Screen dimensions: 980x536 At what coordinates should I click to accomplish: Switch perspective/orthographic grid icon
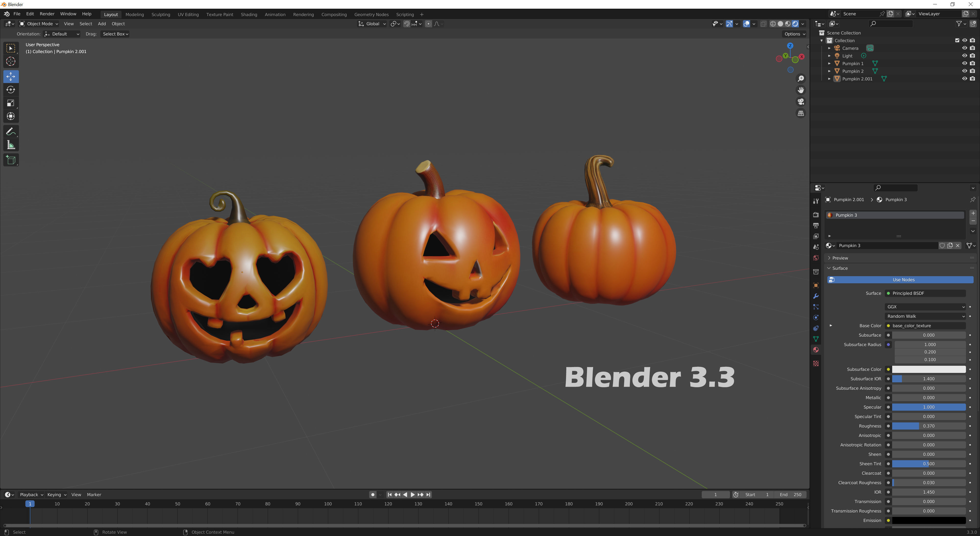801,113
